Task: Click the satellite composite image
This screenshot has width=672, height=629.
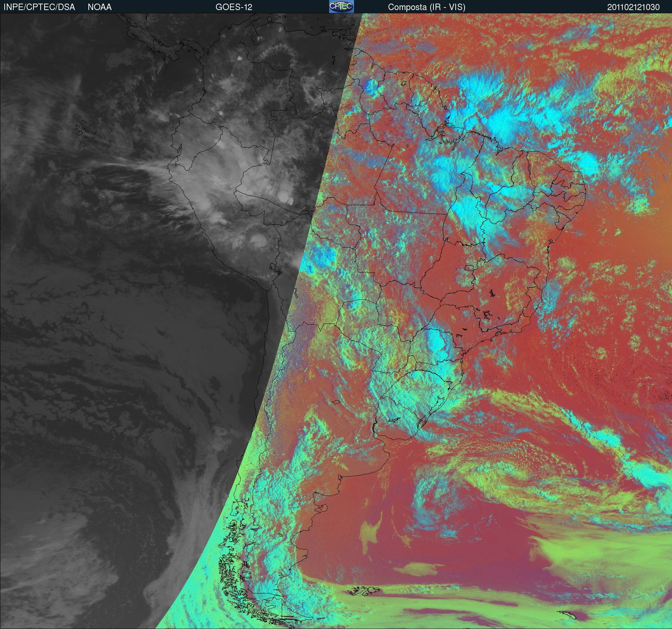Action: [x=336, y=321]
